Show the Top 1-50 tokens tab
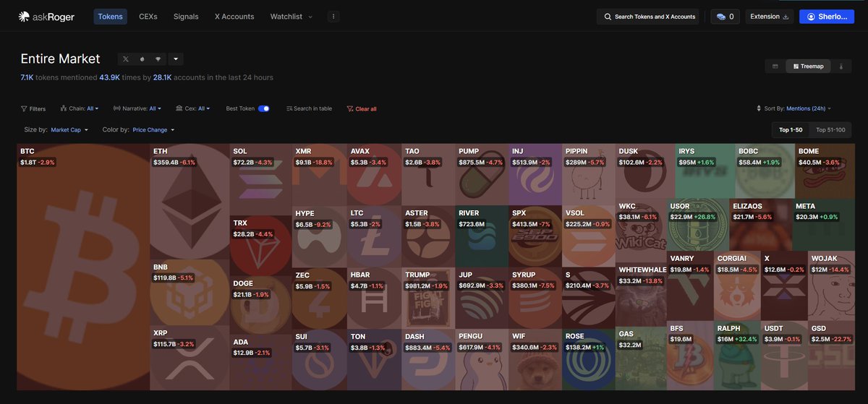Screen dimensions: 868x404 (x=791, y=130)
